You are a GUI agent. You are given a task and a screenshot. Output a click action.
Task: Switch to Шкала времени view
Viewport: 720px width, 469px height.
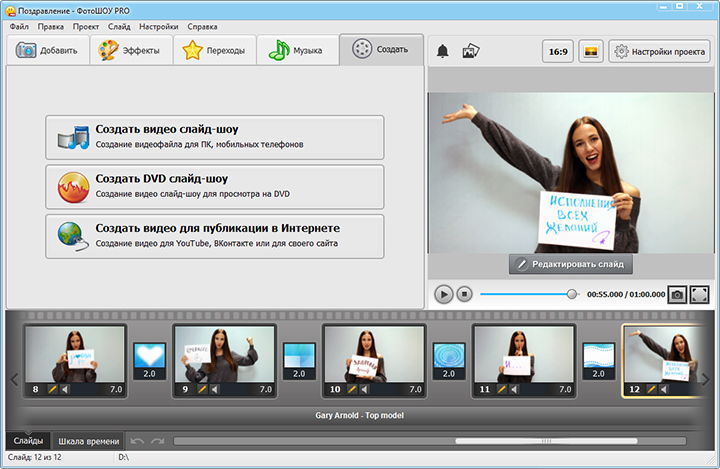(x=89, y=441)
